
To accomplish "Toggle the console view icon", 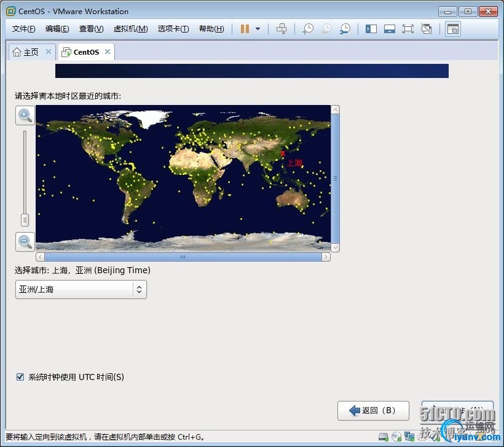I will click(453, 29).
